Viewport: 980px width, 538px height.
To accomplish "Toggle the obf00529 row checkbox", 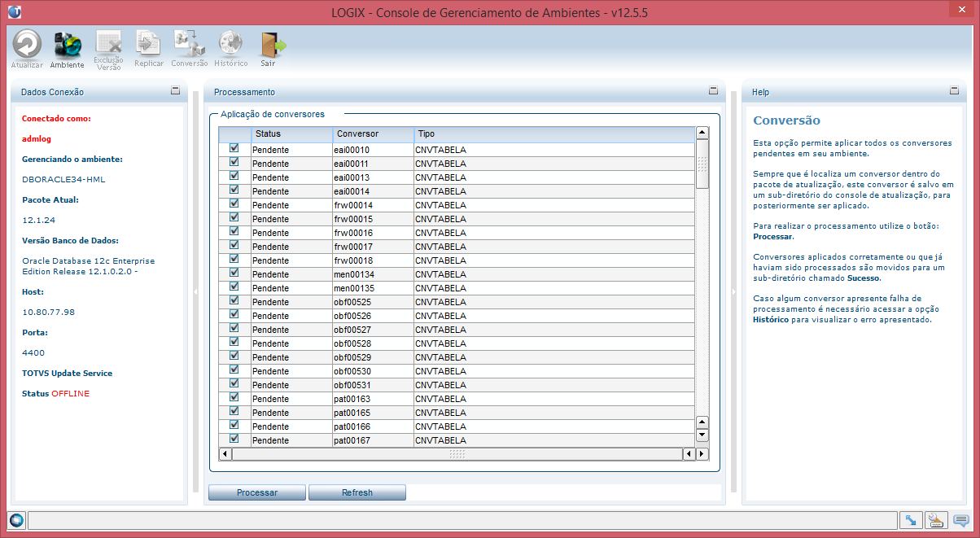I will [x=234, y=356].
